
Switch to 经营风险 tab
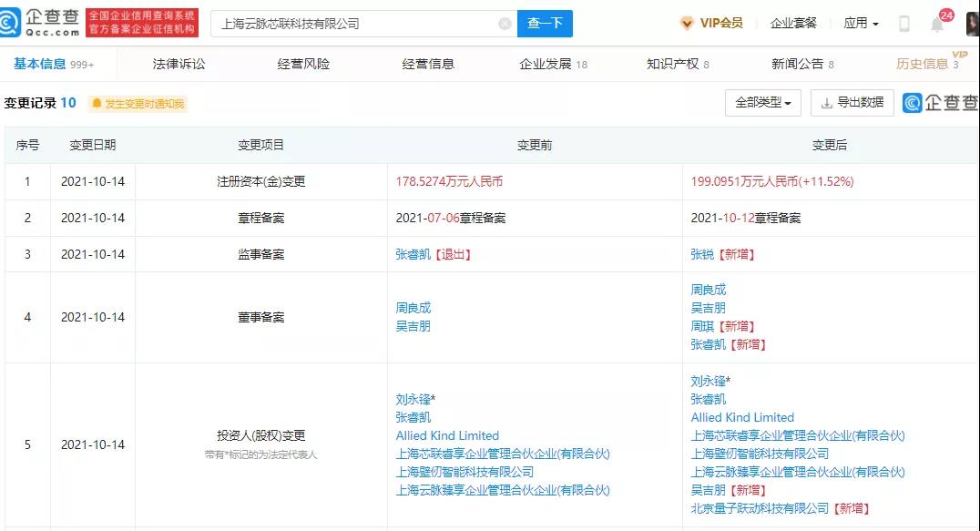pyautogui.click(x=303, y=64)
